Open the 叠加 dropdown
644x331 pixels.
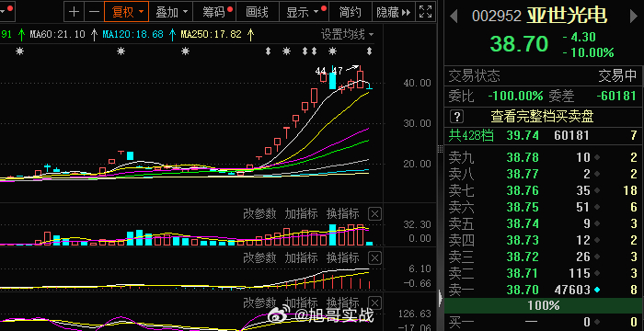point(171,12)
